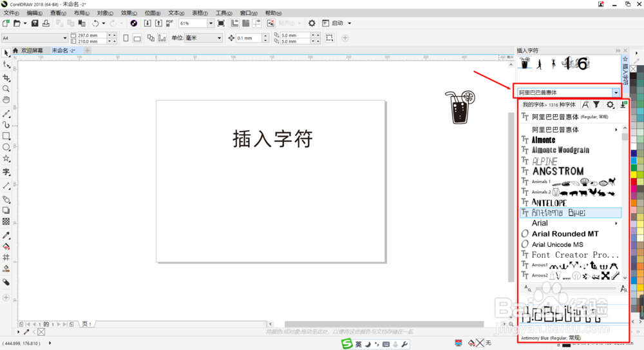Click the New document icon
Screen dimensions: 644x350
click(x=6, y=23)
